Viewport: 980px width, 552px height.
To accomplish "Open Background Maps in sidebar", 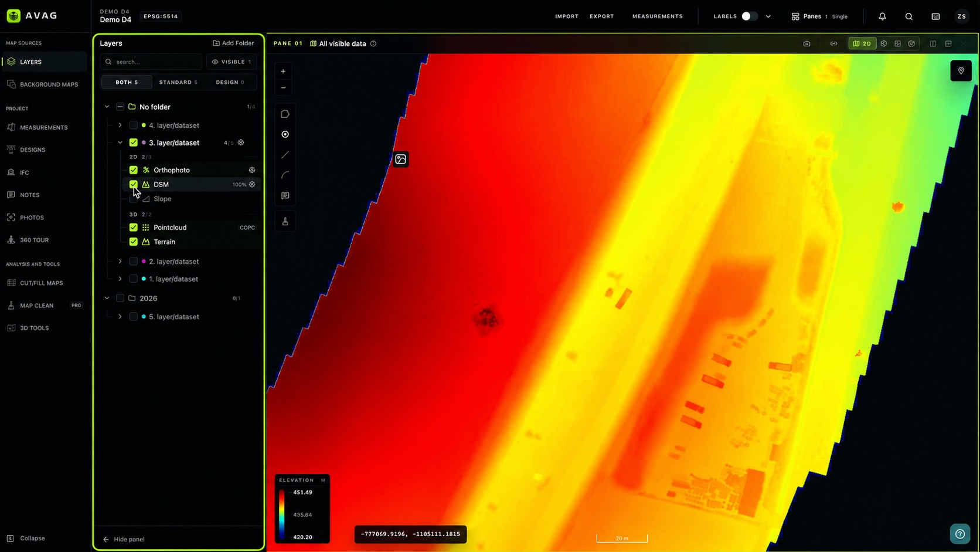I will [44, 84].
